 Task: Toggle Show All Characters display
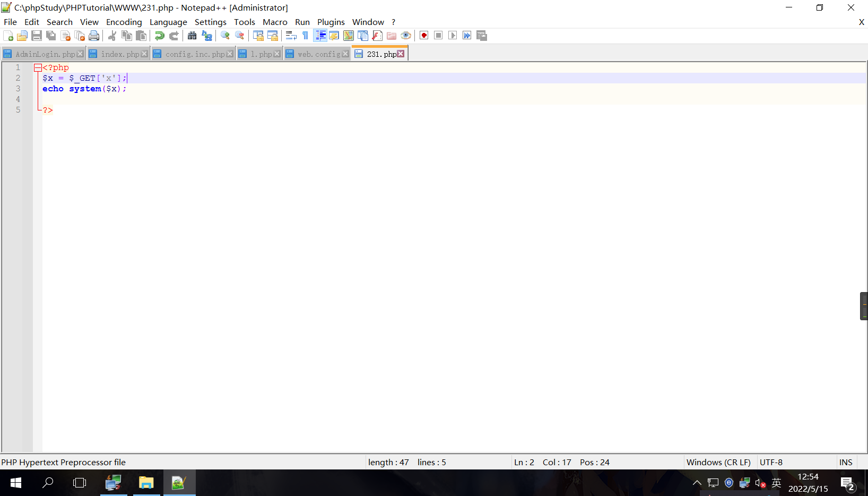305,36
